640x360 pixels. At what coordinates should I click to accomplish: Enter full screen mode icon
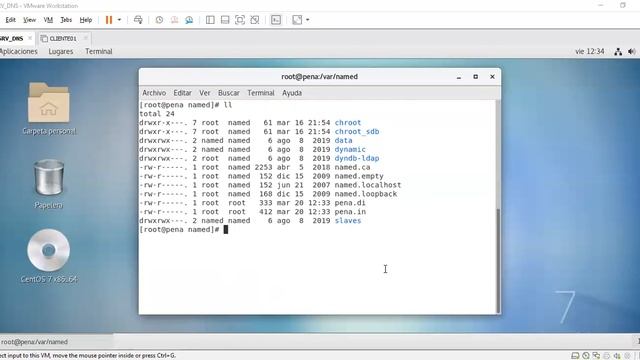click(240, 20)
